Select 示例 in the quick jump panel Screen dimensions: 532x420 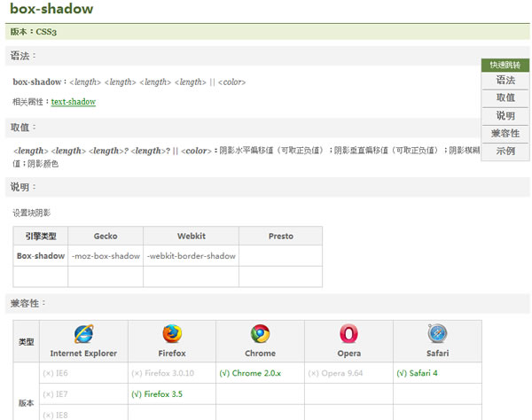point(505,152)
